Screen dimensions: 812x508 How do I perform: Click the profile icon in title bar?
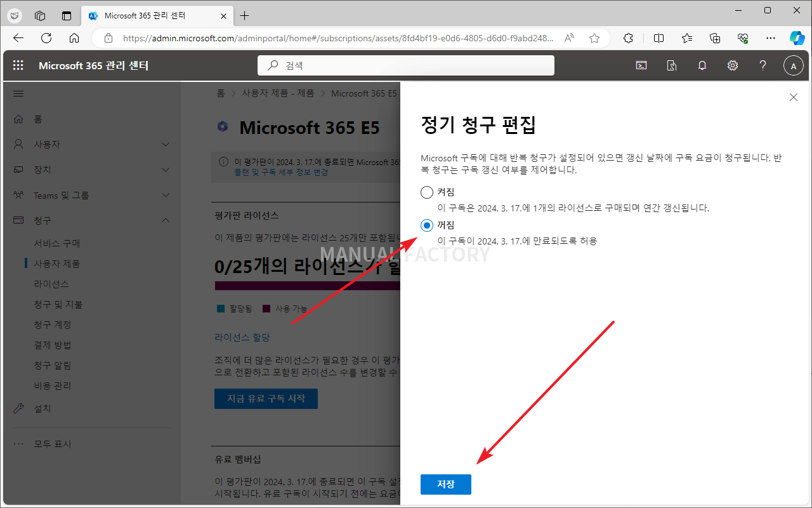tap(15, 15)
